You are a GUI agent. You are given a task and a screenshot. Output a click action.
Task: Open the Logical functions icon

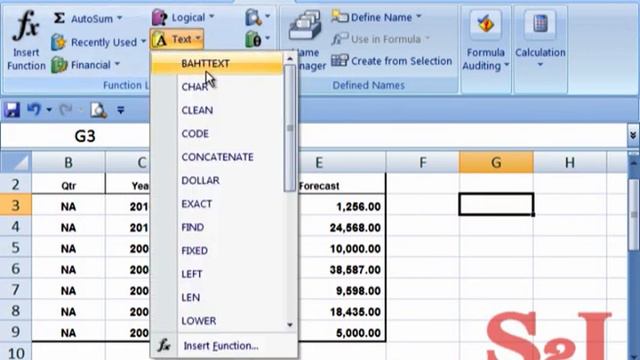(159, 18)
